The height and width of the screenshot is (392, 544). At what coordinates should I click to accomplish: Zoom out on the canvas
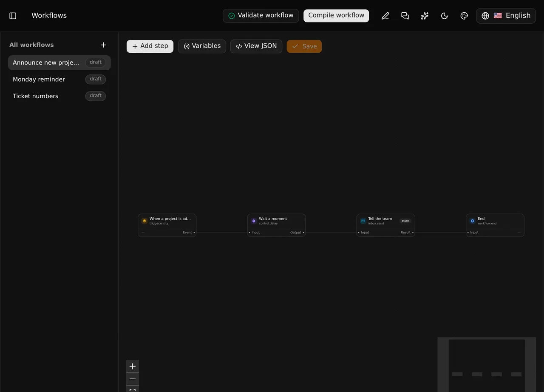coord(133,379)
